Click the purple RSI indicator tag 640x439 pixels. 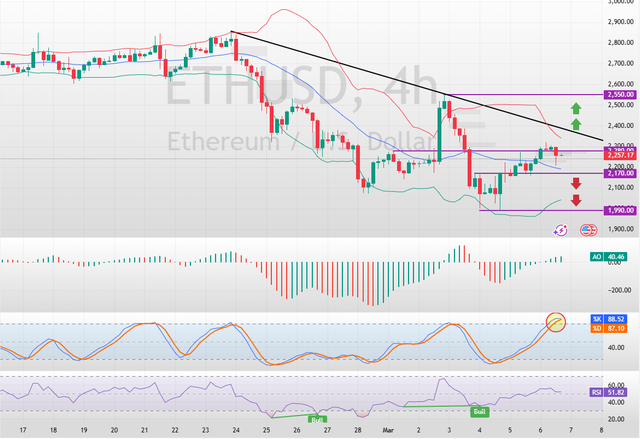tap(596, 392)
